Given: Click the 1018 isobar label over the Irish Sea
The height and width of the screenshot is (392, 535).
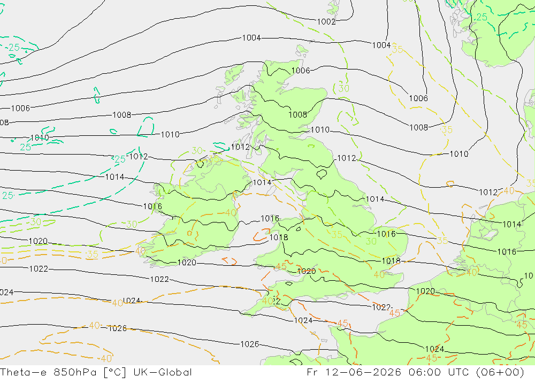Looking at the screenshot, I should pyautogui.click(x=279, y=237).
